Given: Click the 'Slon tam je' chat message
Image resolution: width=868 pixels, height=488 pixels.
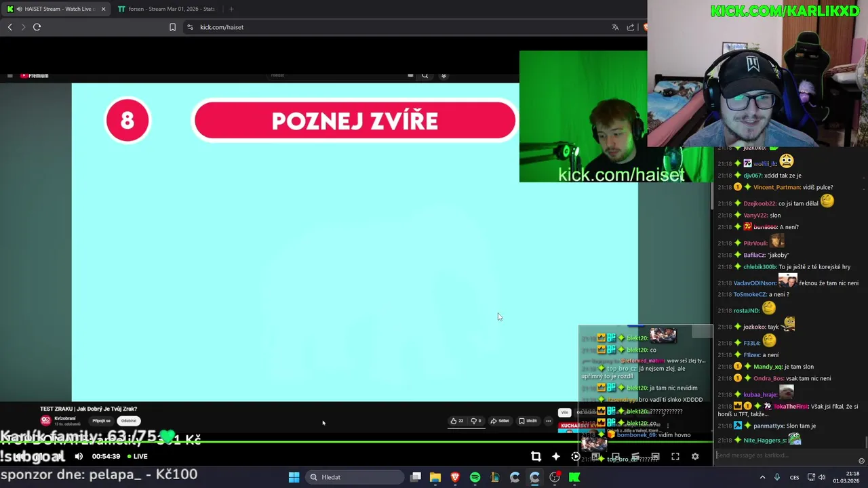Looking at the screenshot, I should [801, 426].
